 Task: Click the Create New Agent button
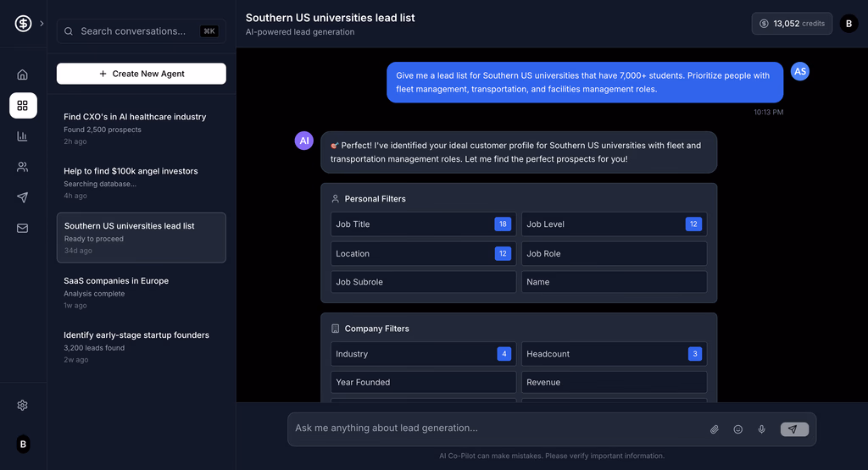tap(142, 74)
